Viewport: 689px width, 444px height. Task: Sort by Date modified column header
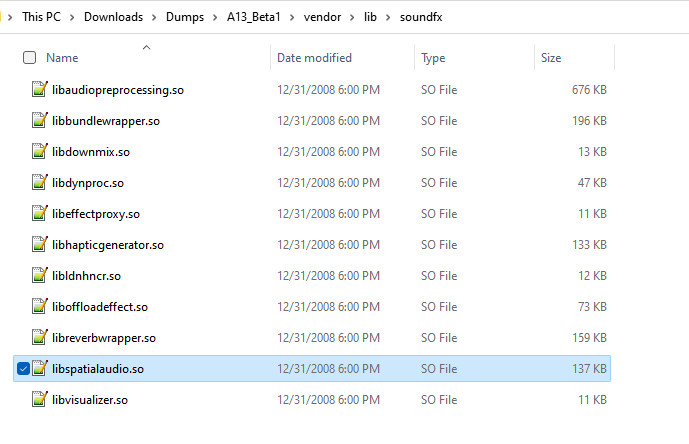pyautogui.click(x=314, y=58)
